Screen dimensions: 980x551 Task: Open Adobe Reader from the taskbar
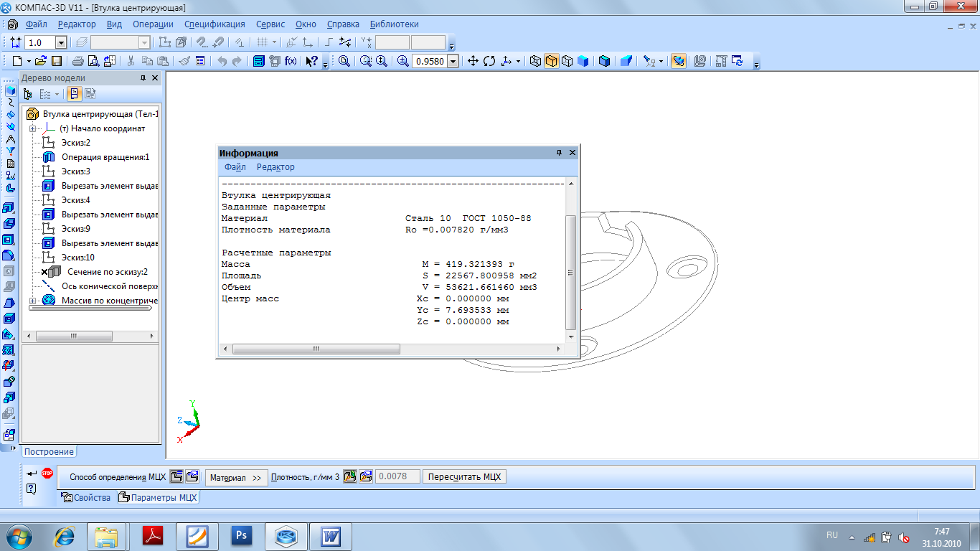click(x=153, y=535)
